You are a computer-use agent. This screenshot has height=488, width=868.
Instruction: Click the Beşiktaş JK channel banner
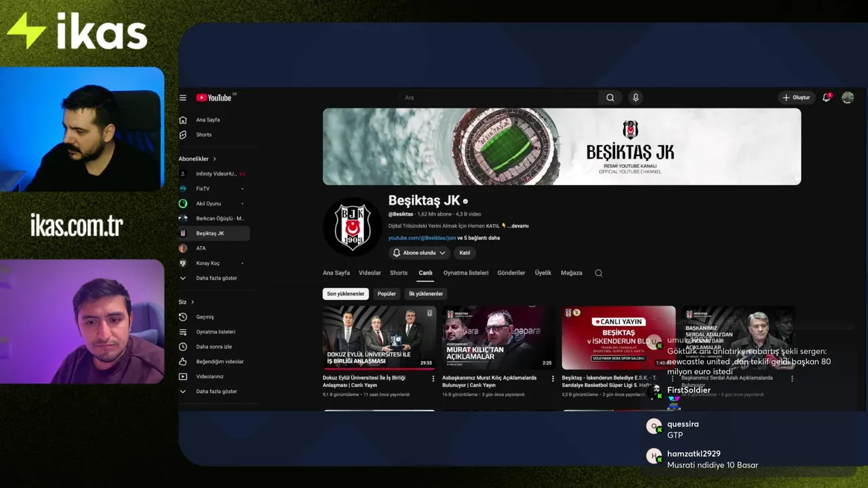pos(561,146)
